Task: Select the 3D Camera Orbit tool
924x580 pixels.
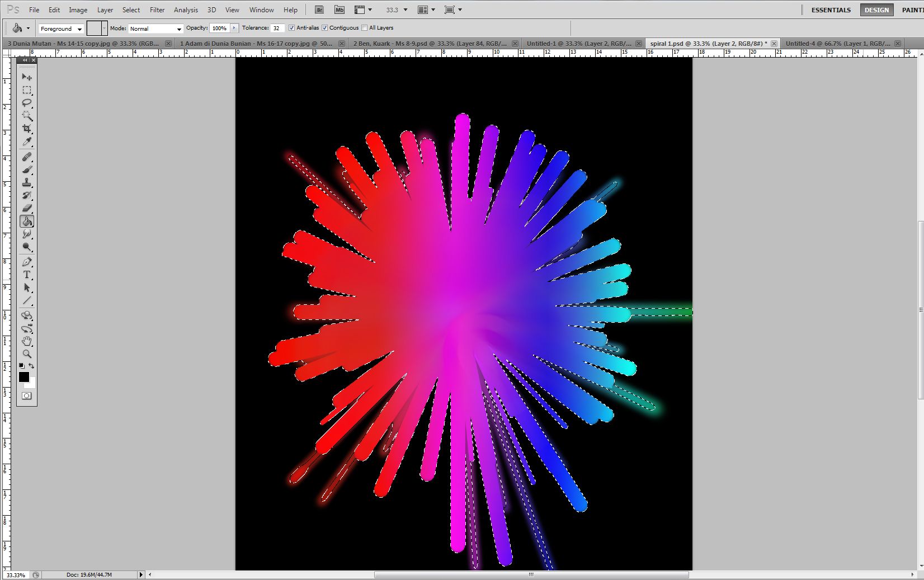Action: pos(26,329)
